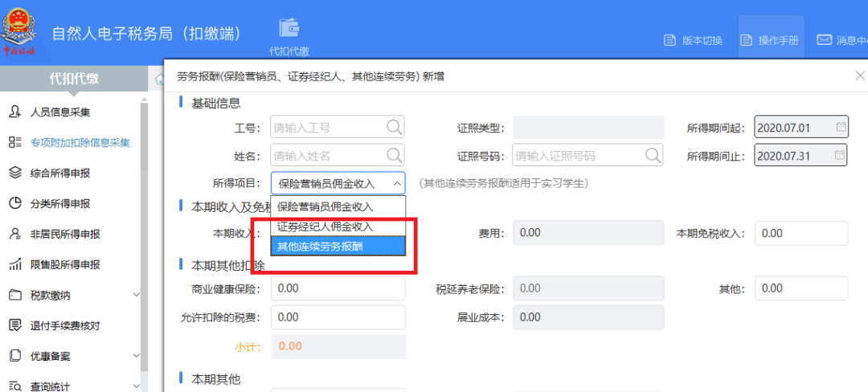868x392 pixels.
Task: Expand the 查询统计 sidebar chevron
Action: coord(137,386)
